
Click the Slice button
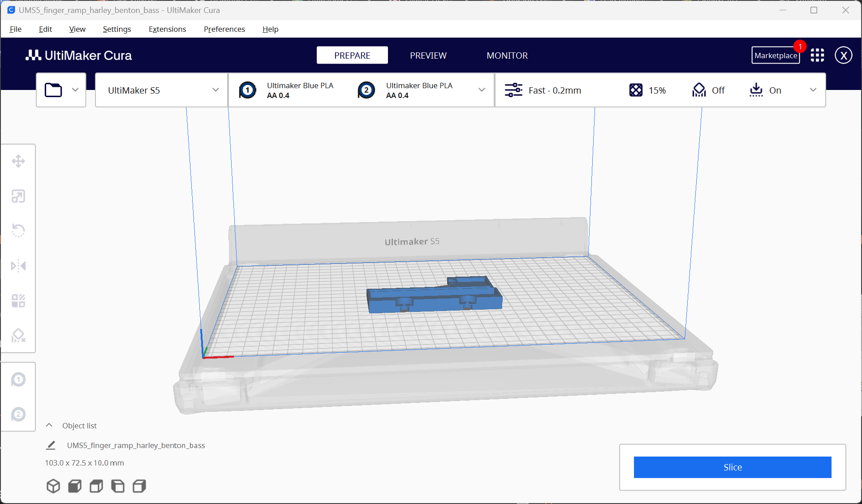click(x=733, y=467)
